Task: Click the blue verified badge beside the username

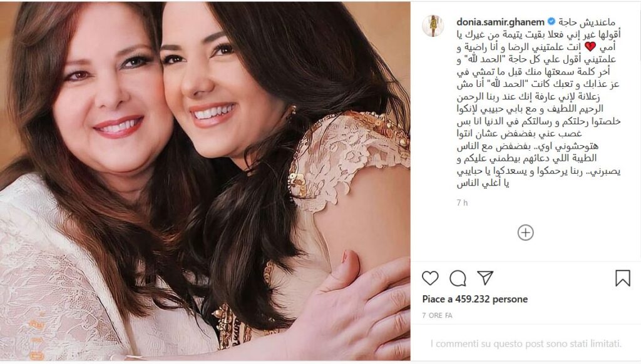Action: click(x=551, y=22)
